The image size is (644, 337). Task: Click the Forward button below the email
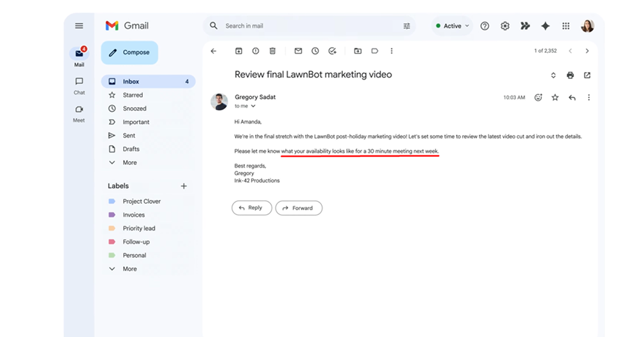(298, 208)
